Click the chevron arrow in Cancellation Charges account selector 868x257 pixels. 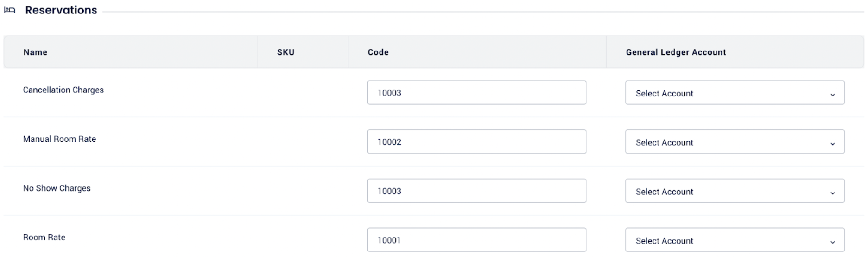click(x=832, y=94)
